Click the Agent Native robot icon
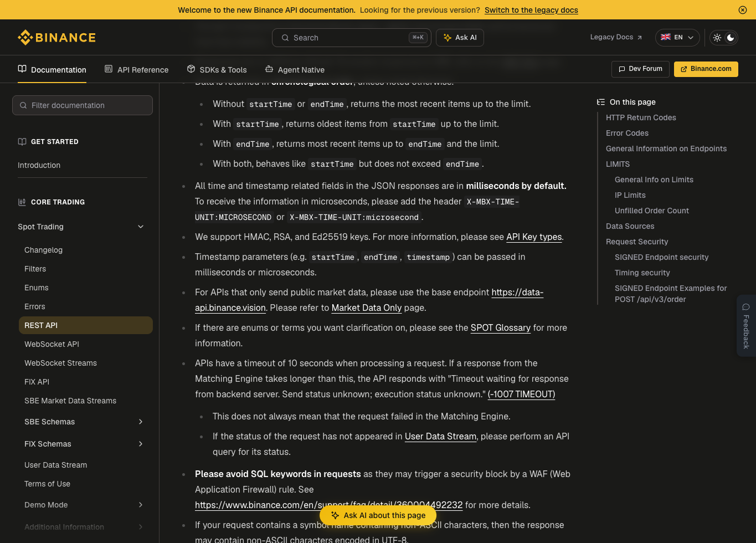This screenshot has width=756, height=543. point(269,69)
